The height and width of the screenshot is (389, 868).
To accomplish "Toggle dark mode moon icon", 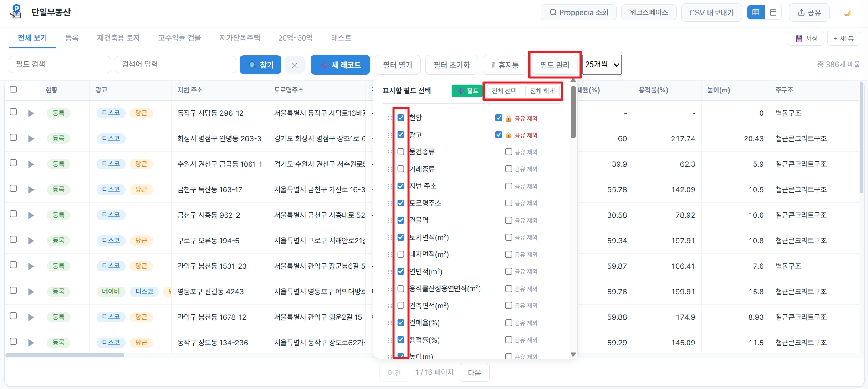I will (848, 13).
